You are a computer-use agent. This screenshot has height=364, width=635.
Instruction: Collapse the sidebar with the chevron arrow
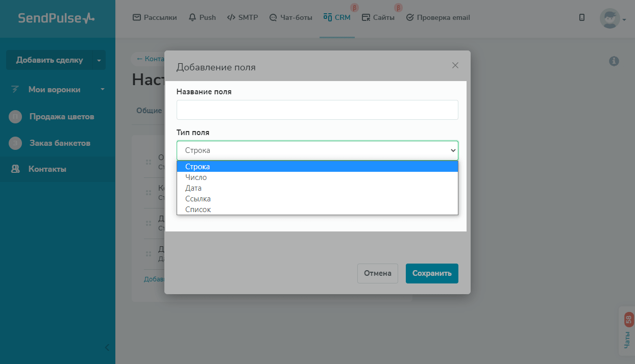pos(107,348)
